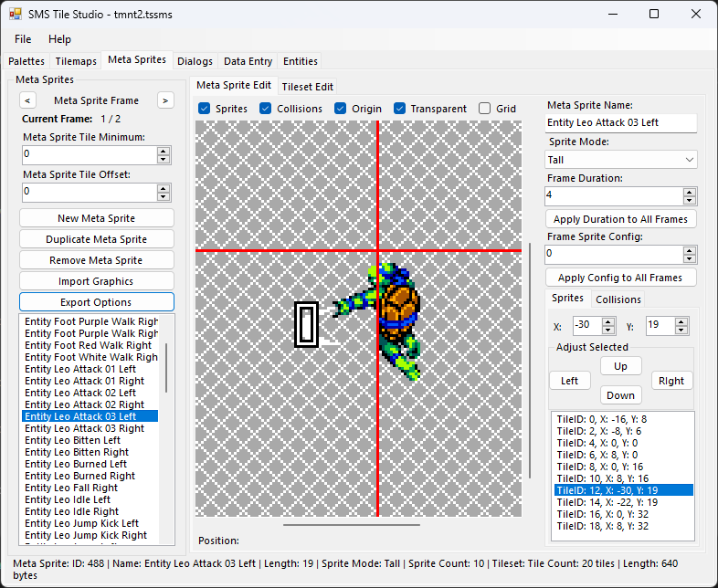Screen dimensions: 718x588
Task: Select Entity Leo Idle Left
Action: pos(90,499)
